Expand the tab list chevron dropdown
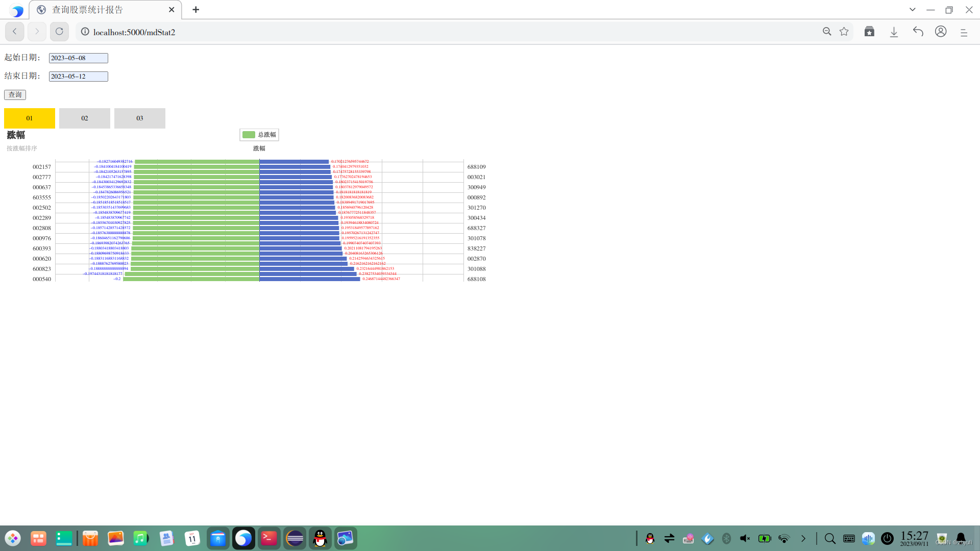 click(x=912, y=10)
